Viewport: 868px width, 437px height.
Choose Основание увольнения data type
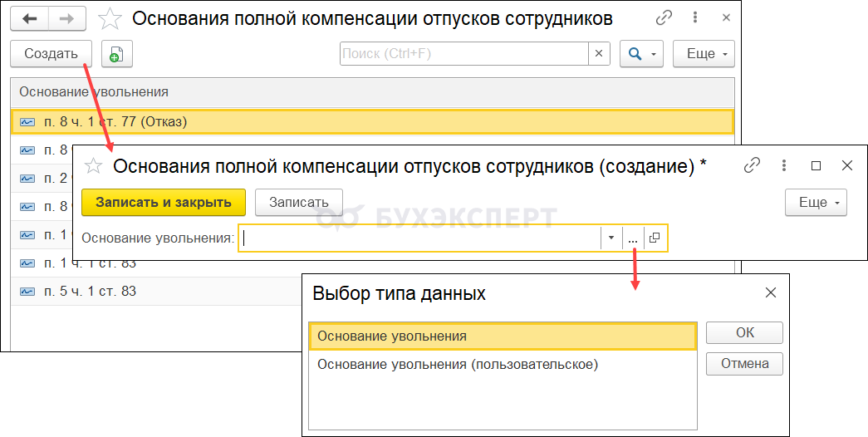click(503, 336)
